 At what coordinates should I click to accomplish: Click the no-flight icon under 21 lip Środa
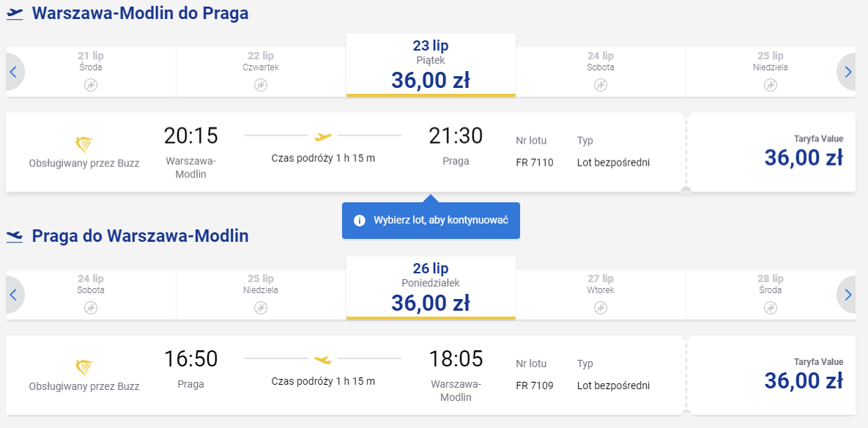pos(91,85)
